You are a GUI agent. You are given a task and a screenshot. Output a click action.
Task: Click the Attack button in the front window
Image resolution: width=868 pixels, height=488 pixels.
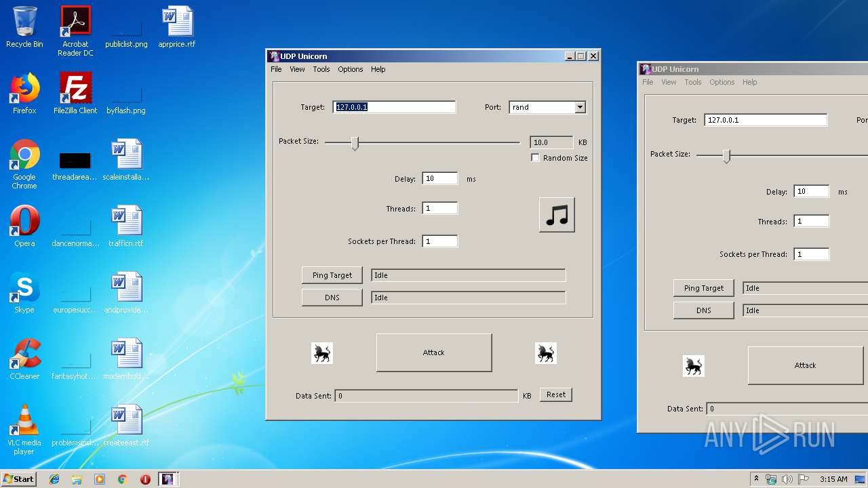pos(434,352)
